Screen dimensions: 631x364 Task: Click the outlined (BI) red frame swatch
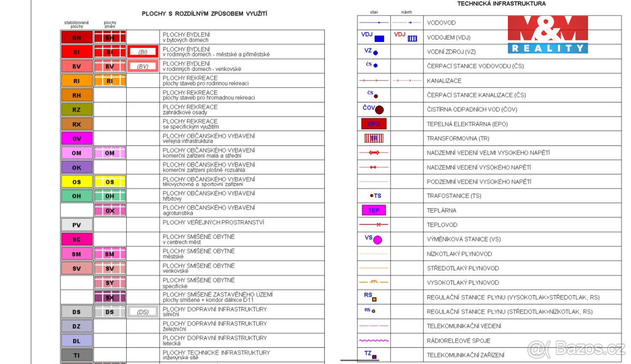(143, 52)
